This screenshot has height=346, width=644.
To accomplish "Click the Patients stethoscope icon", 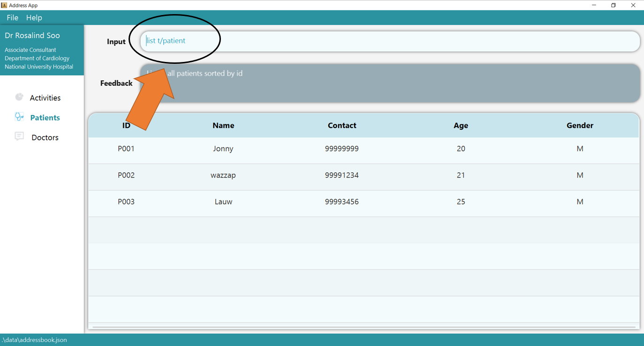I will (19, 117).
